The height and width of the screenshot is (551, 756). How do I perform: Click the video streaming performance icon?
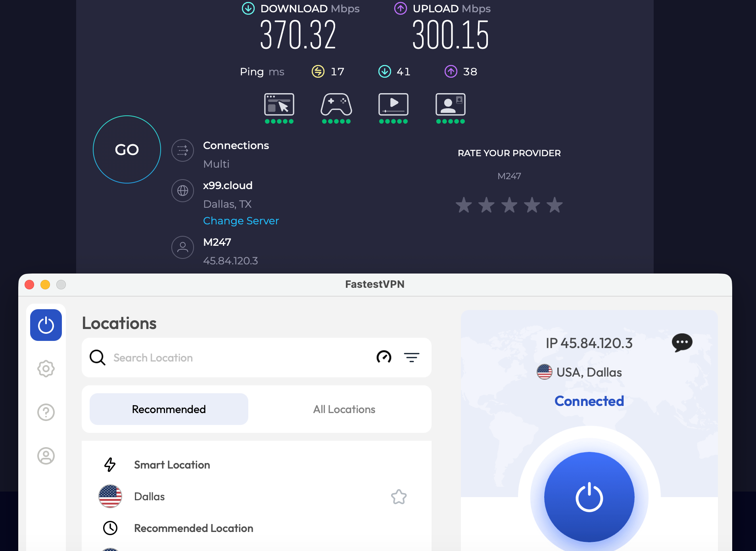[x=393, y=105]
